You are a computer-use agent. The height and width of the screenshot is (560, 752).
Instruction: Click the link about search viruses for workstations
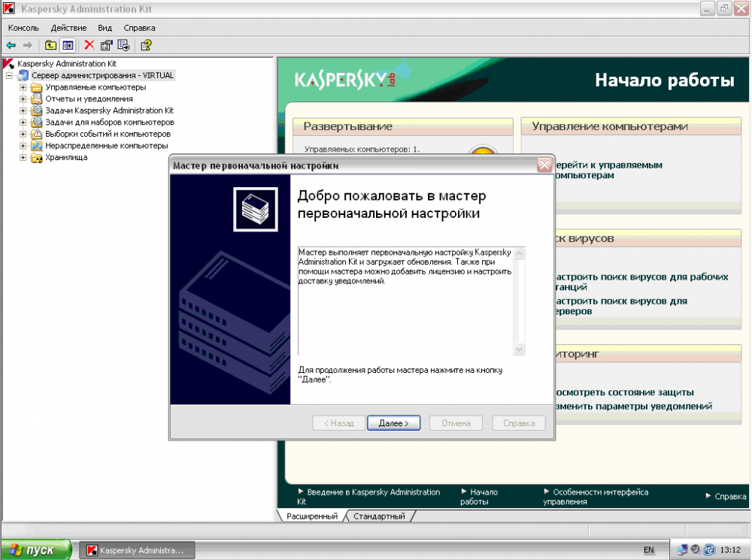click(641, 281)
